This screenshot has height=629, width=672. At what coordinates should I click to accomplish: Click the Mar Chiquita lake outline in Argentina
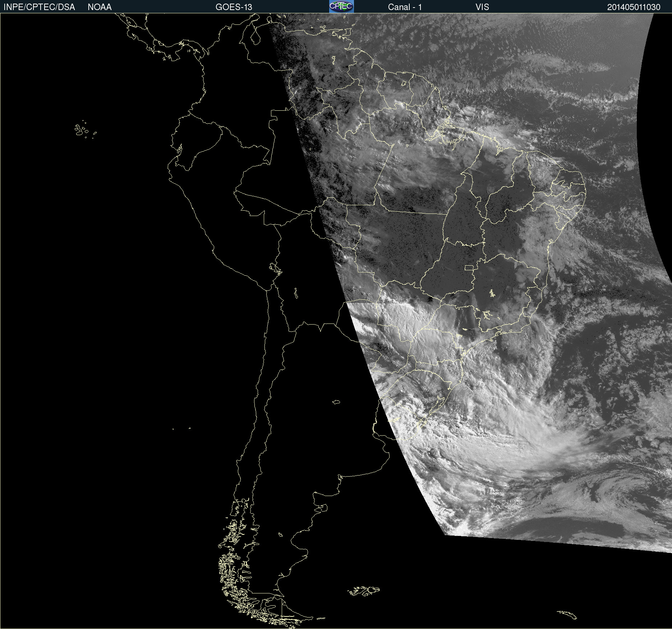click(336, 402)
